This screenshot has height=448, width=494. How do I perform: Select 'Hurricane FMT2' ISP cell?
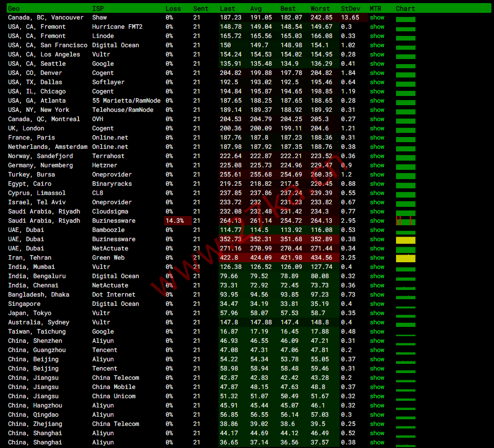(x=117, y=27)
